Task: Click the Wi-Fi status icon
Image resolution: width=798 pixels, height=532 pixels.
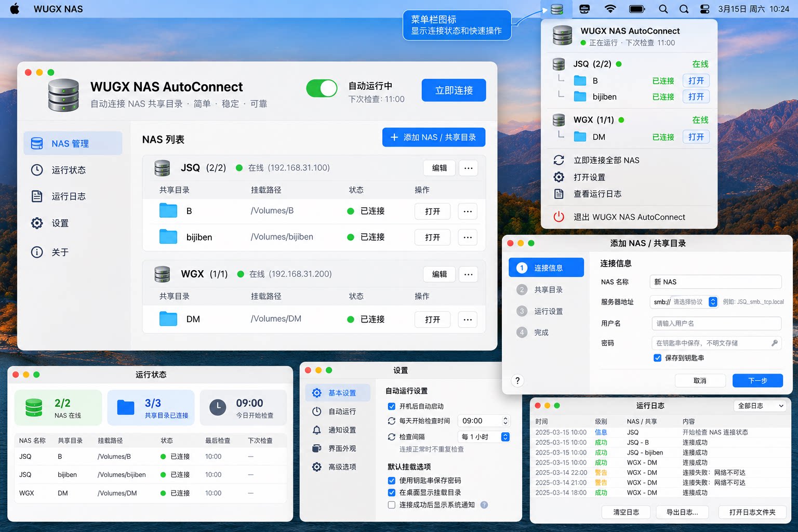Action: coord(610,9)
